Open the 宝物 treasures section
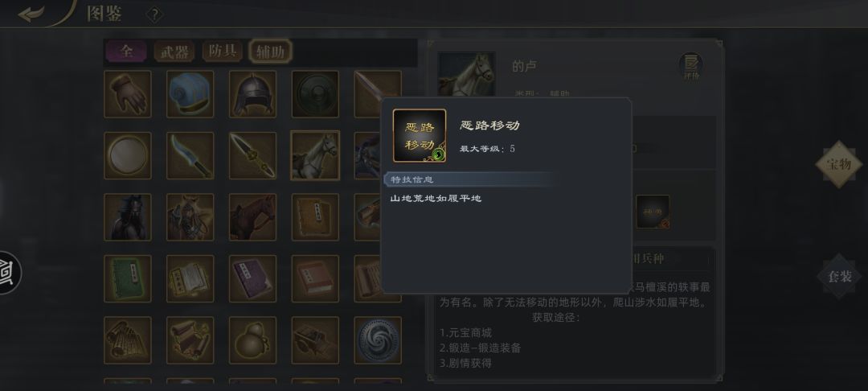This screenshot has width=868, height=391. [x=838, y=164]
